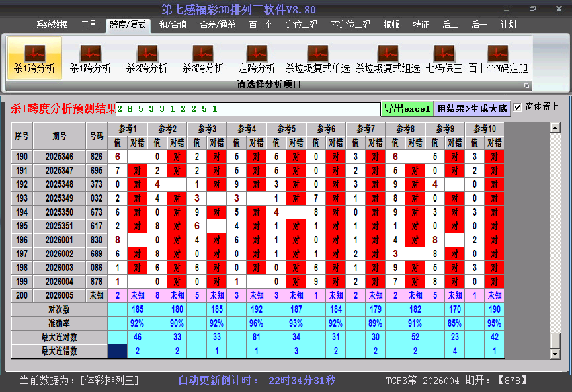Switch to the 和/合值 tab

[173, 25]
